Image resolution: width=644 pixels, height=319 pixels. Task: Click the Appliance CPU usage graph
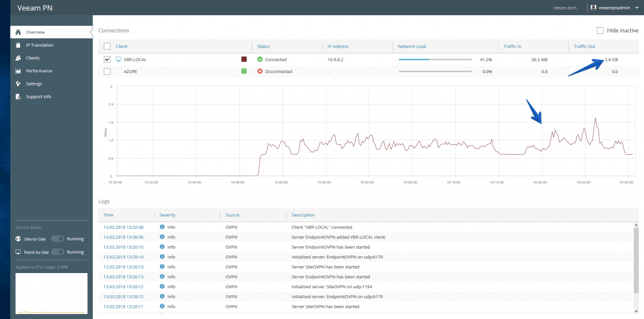coord(52,293)
